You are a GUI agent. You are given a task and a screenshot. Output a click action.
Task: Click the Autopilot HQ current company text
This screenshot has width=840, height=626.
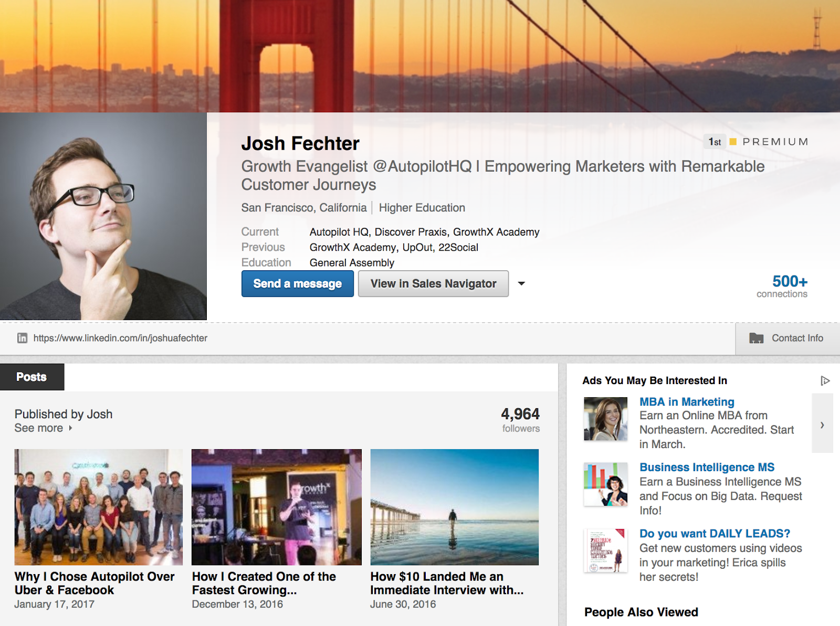pyautogui.click(x=339, y=232)
